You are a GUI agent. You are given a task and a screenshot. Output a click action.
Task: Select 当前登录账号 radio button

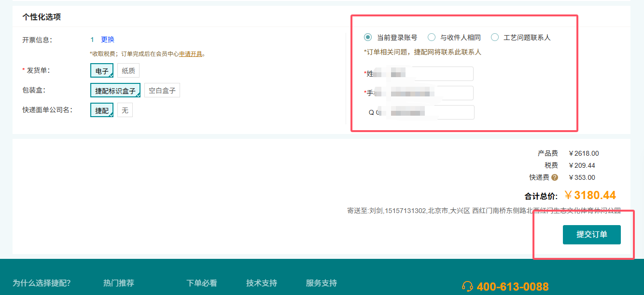pos(368,37)
